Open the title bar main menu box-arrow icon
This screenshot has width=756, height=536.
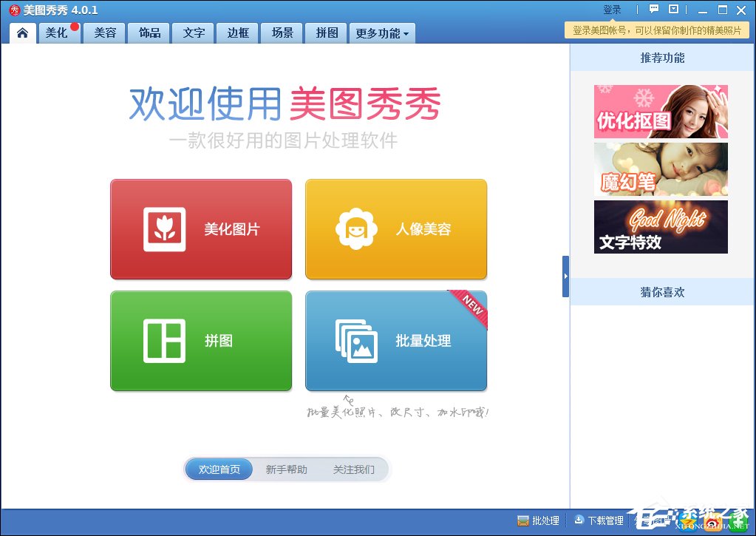673,9
